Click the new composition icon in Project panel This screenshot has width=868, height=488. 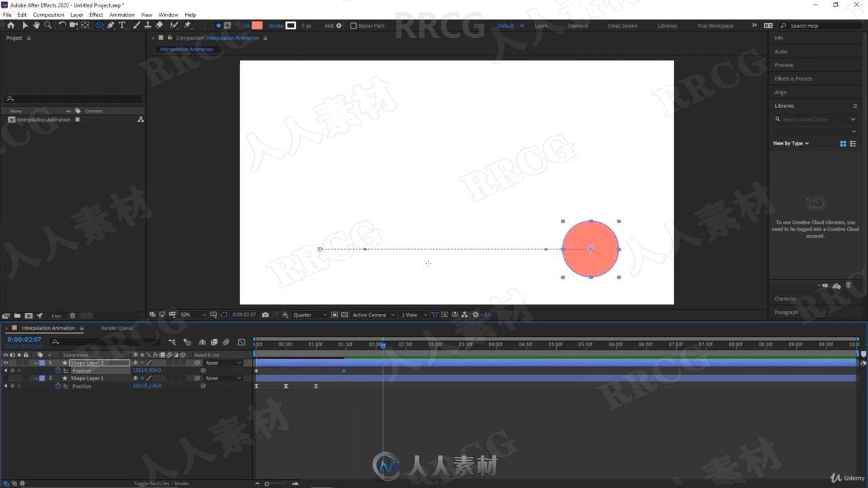28,316
